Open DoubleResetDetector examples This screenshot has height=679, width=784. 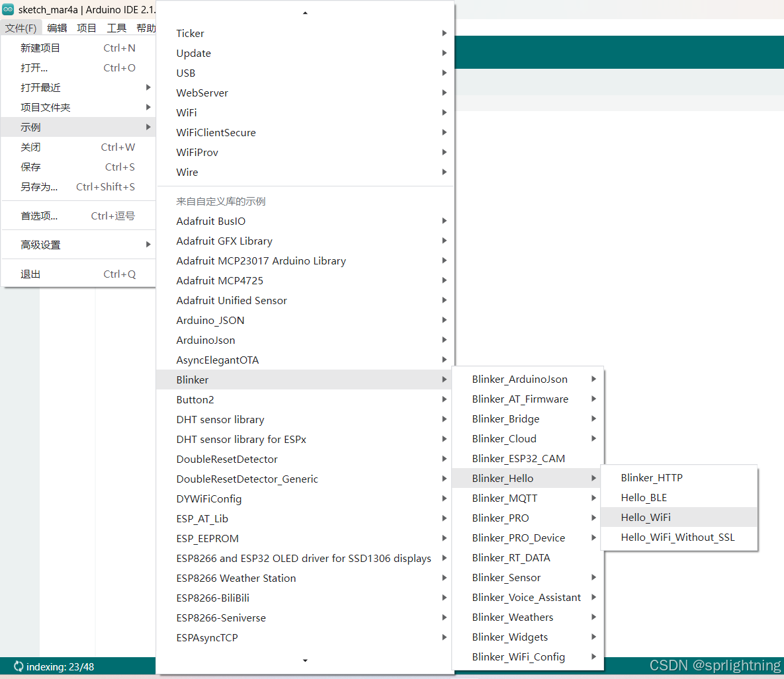click(305, 459)
